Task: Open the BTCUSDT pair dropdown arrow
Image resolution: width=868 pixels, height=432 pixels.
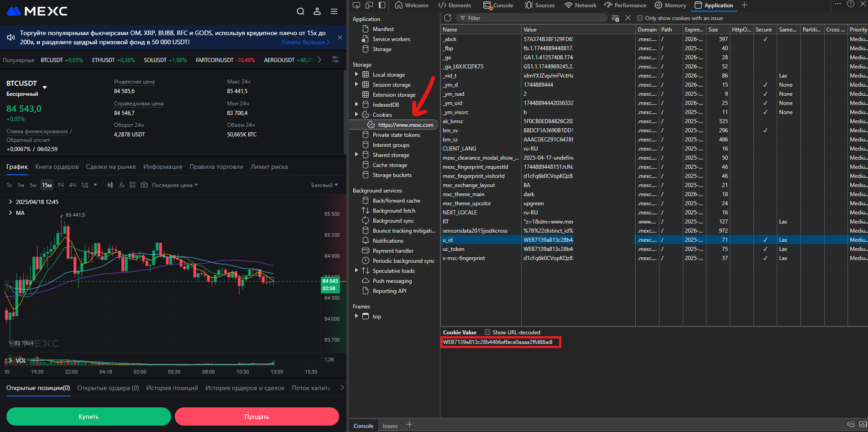Action: point(45,87)
